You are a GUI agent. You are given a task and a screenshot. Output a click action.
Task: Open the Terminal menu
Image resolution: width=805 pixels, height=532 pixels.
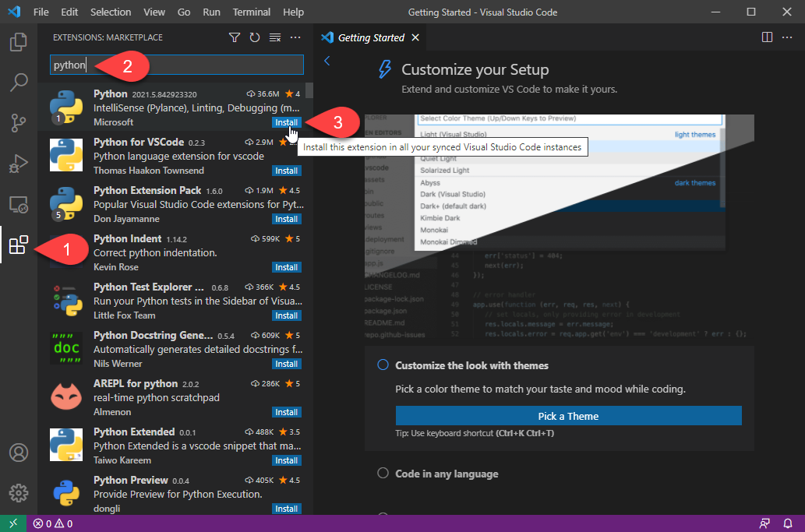tap(251, 12)
